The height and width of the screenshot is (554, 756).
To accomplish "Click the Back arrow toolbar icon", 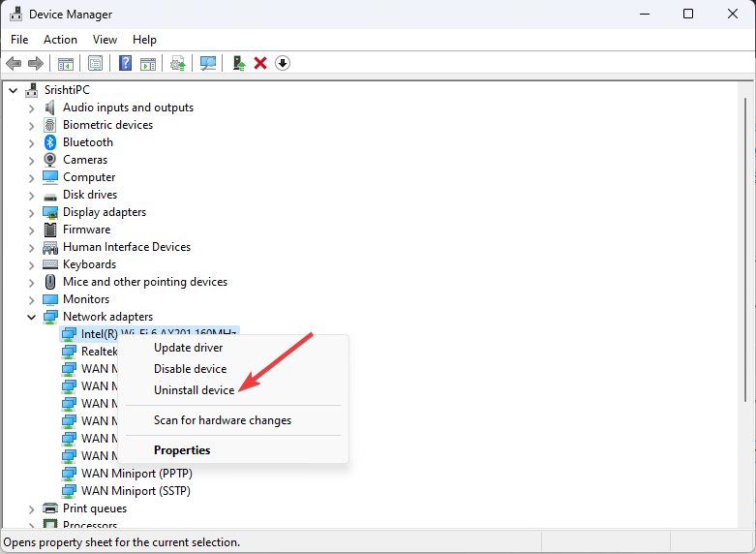I will point(14,63).
